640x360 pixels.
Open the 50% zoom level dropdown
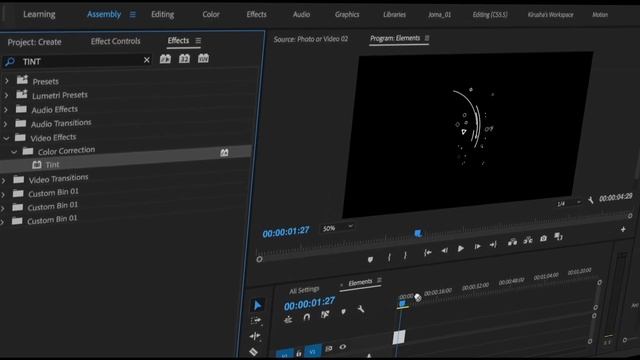click(x=337, y=228)
